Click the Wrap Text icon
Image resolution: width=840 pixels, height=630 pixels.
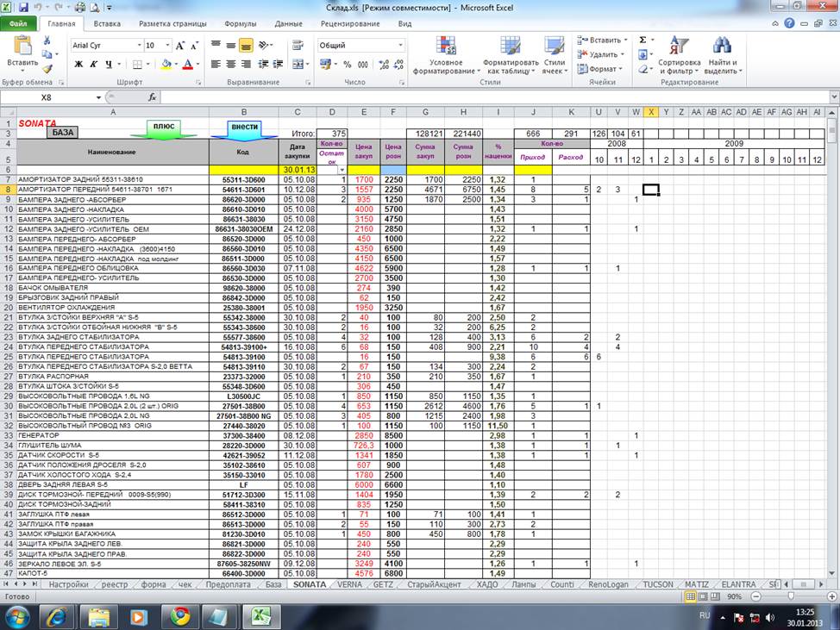(298, 46)
